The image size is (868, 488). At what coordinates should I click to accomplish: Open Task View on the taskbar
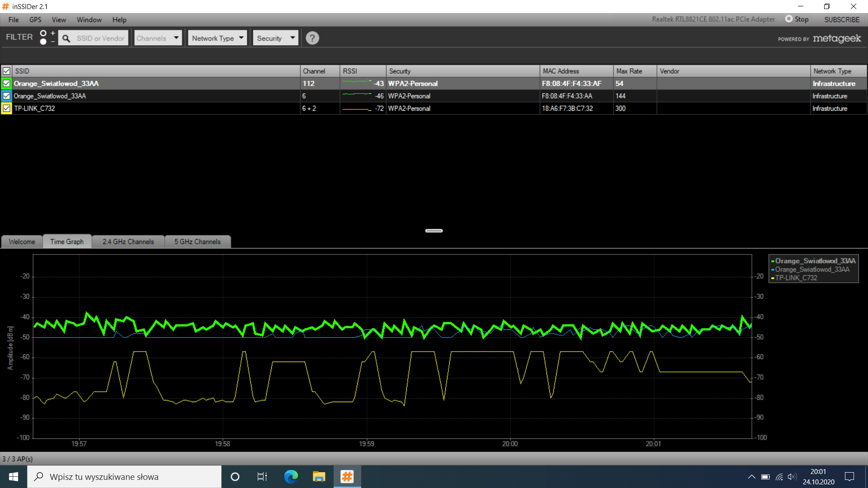262,477
